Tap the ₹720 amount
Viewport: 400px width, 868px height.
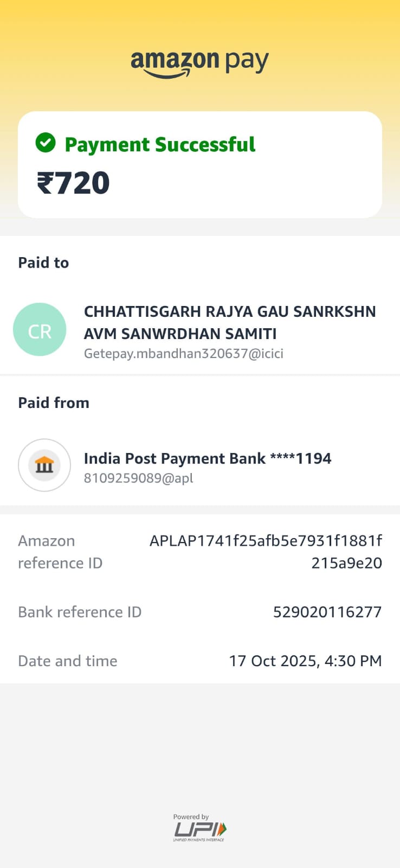73,183
